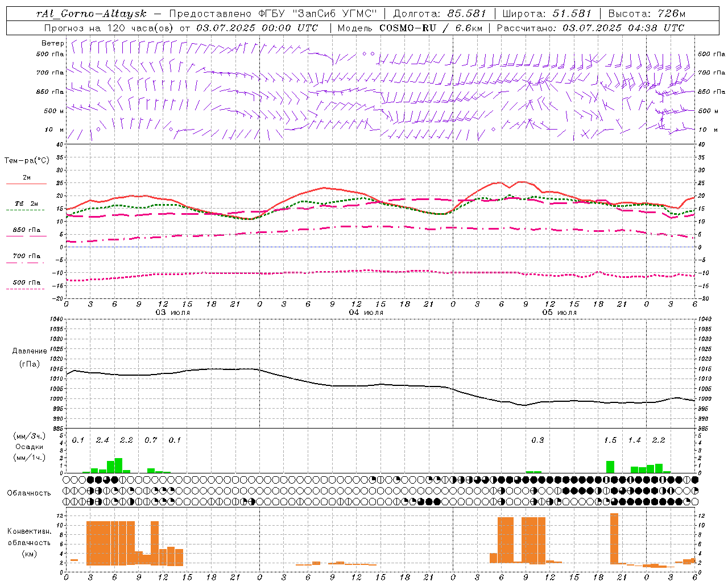Click the dashed legend line under 500 гПа
This screenshot has width=728, height=582.
(x=26, y=289)
